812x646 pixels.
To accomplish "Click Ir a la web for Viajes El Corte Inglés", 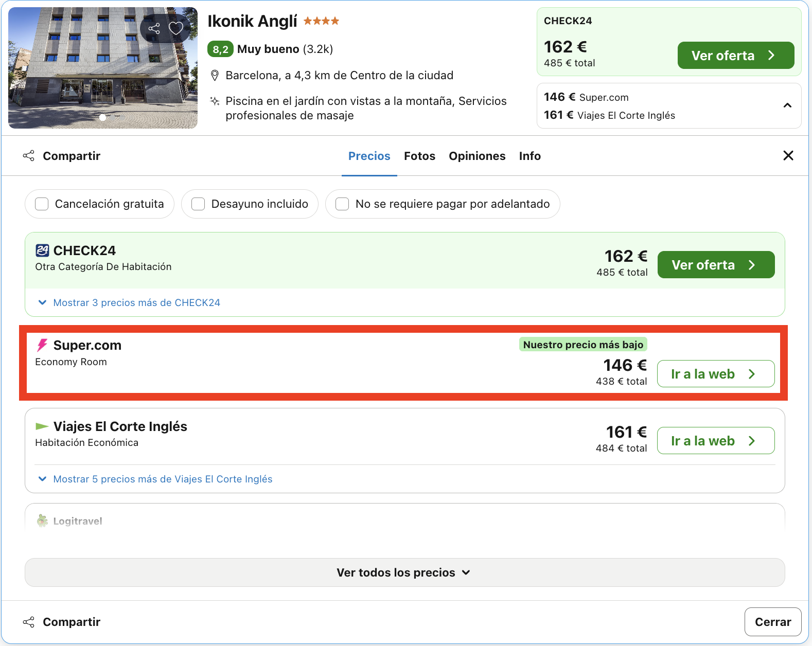I will point(716,441).
